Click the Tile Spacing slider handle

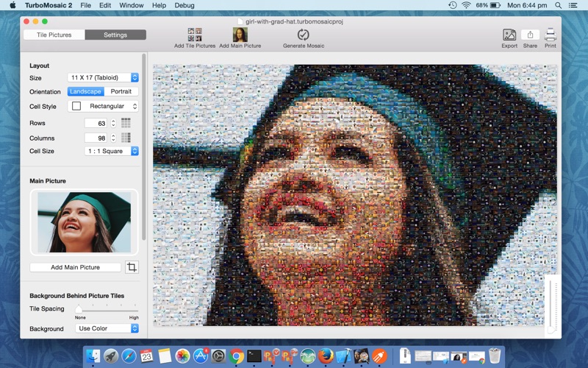(79, 308)
